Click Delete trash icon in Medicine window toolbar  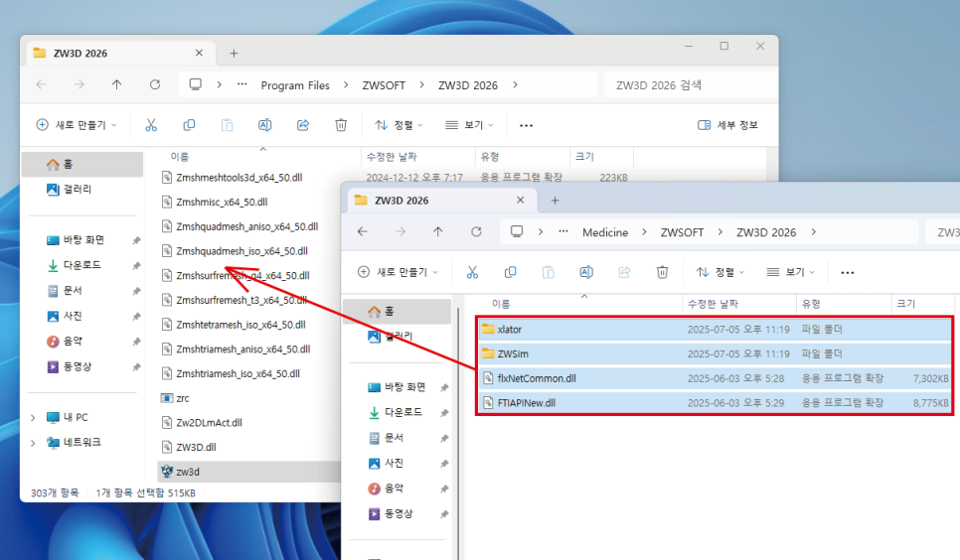(662, 272)
